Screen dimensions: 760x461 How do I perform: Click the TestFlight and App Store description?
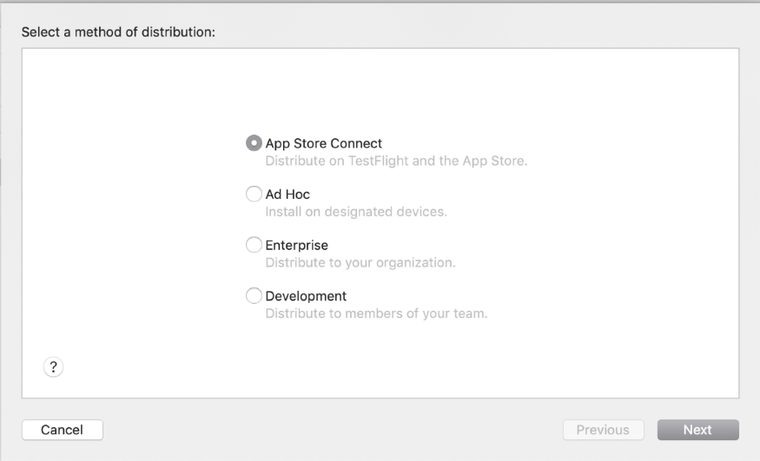coord(395,161)
